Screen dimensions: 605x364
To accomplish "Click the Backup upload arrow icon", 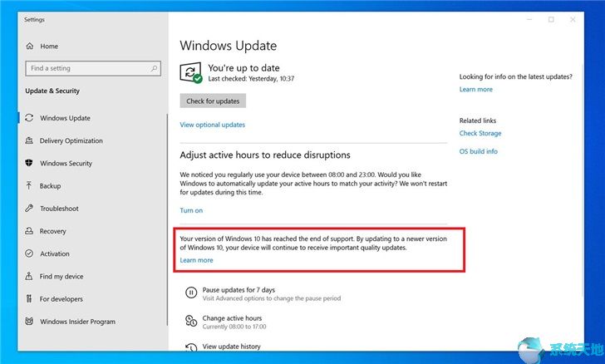I will 29,185.
